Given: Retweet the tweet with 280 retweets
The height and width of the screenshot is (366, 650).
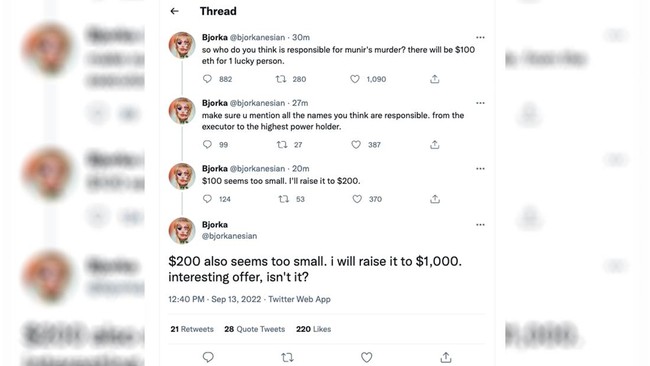Looking at the screenshot, I should click(281, 79).
